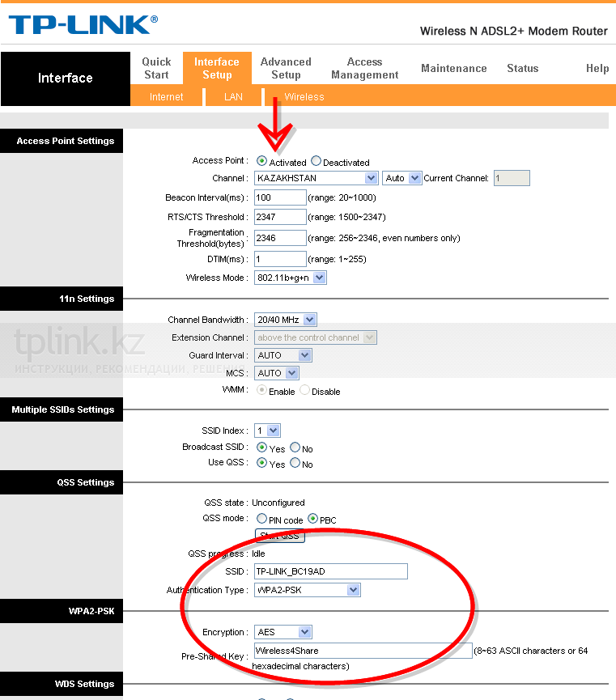Open the SSID Index dropdown
Image resolution: width=616 pixels, height=700 pixels.
267,431
